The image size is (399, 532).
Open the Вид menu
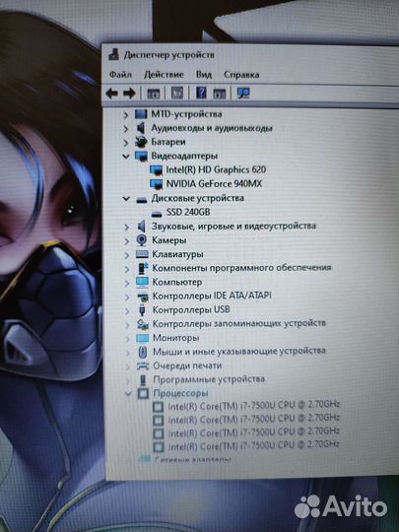click(x=204, y=74)
